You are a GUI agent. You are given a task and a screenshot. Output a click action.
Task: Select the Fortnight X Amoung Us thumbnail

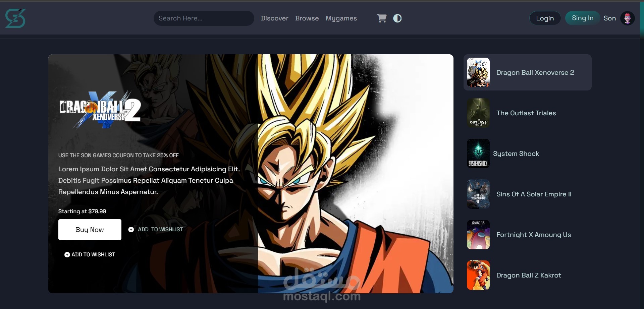478,235
